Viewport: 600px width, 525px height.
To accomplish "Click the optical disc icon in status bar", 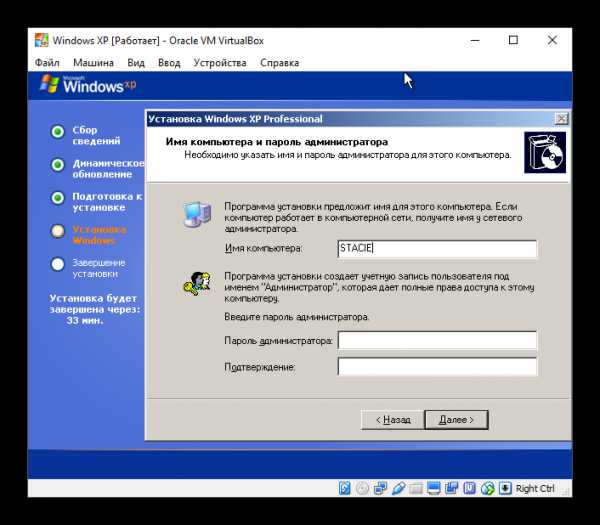I will click(362, 488).
